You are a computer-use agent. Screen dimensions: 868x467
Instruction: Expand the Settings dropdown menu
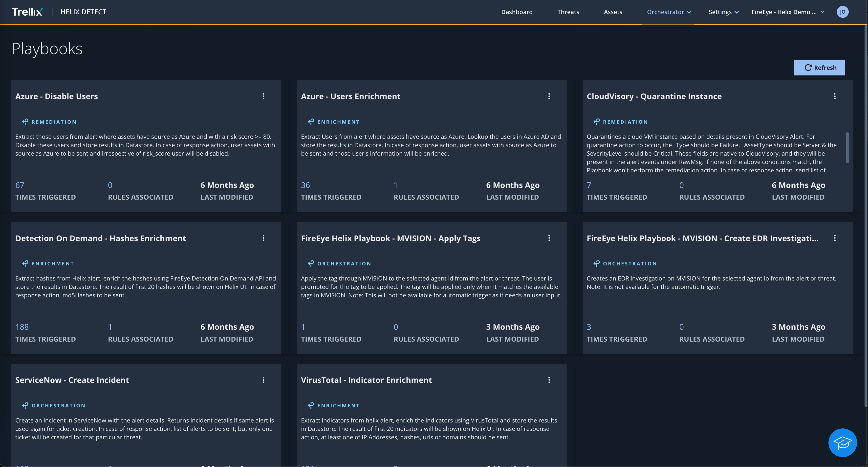point(723,12)
